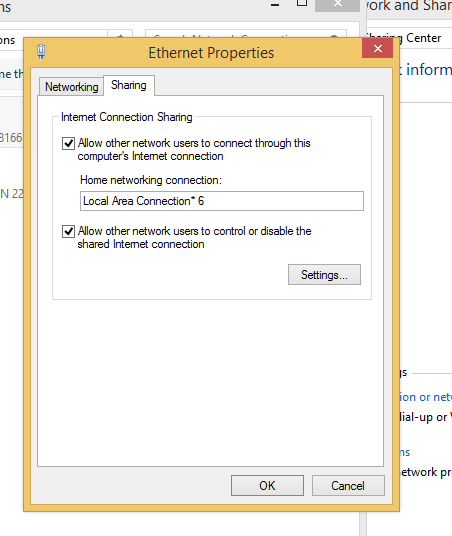Click the 'Allow other network users to control' label
Screen dimensions: 452x536
pyautogui.click(x=195, y=238)
